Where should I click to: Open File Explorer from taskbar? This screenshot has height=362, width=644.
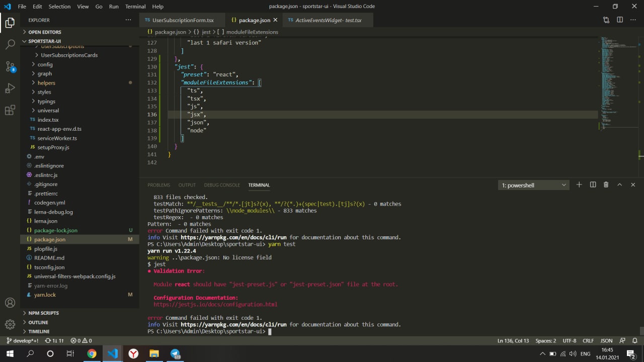(154, 353)
